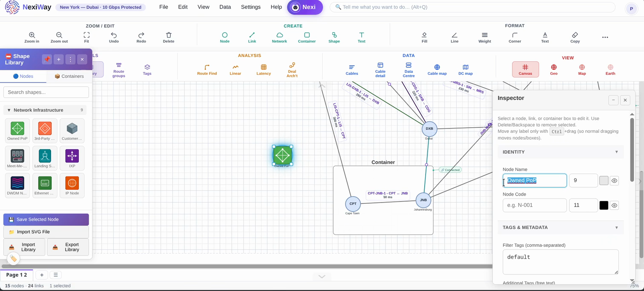Open the Data menu

tap(225, 7)
